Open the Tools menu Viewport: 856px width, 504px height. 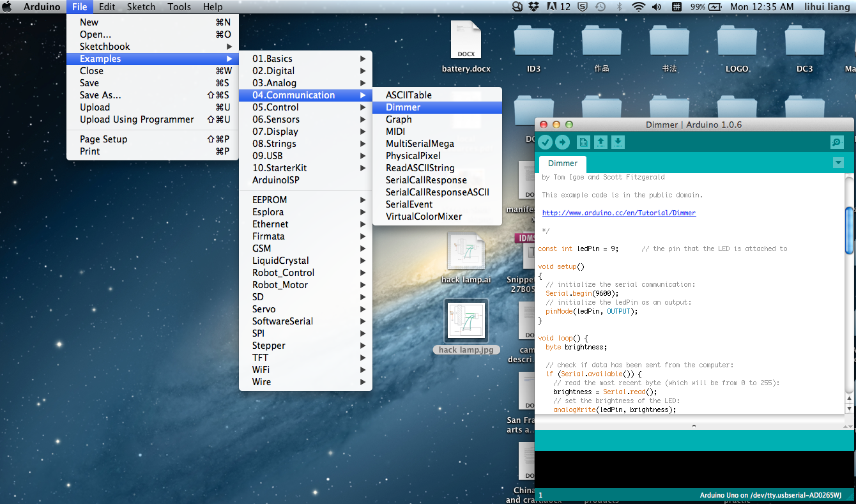point(180,7)
